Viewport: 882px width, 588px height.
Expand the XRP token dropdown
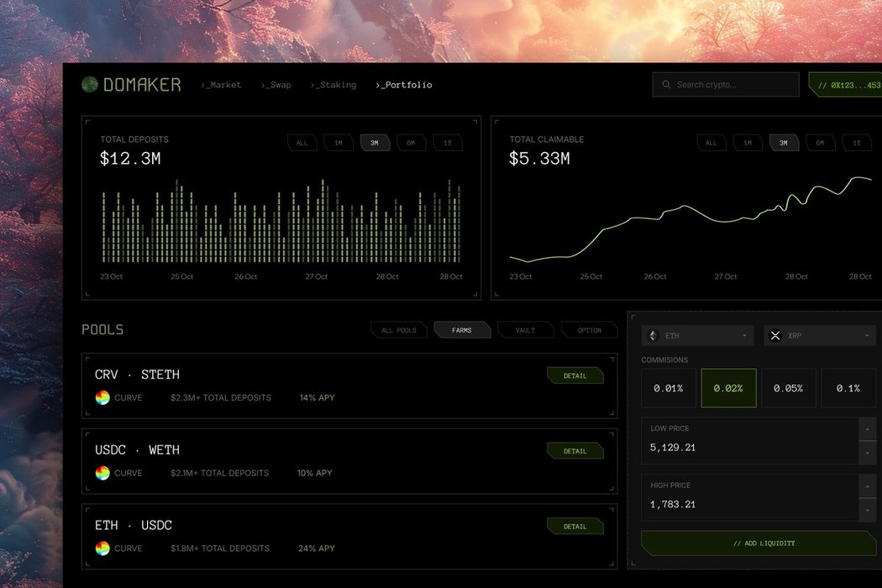tap(866, 336)
